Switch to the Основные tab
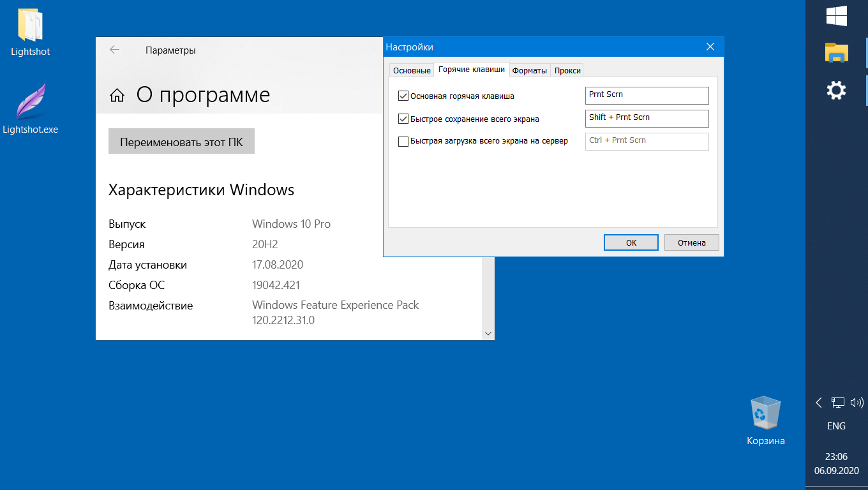Viewport: 868px width, 490px height. coord(411,71)
